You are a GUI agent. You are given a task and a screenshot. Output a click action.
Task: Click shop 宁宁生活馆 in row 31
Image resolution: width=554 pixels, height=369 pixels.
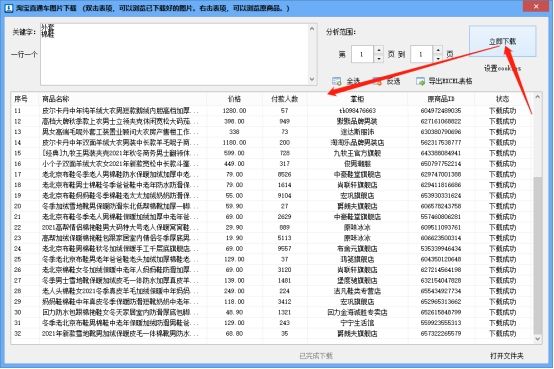357,323
